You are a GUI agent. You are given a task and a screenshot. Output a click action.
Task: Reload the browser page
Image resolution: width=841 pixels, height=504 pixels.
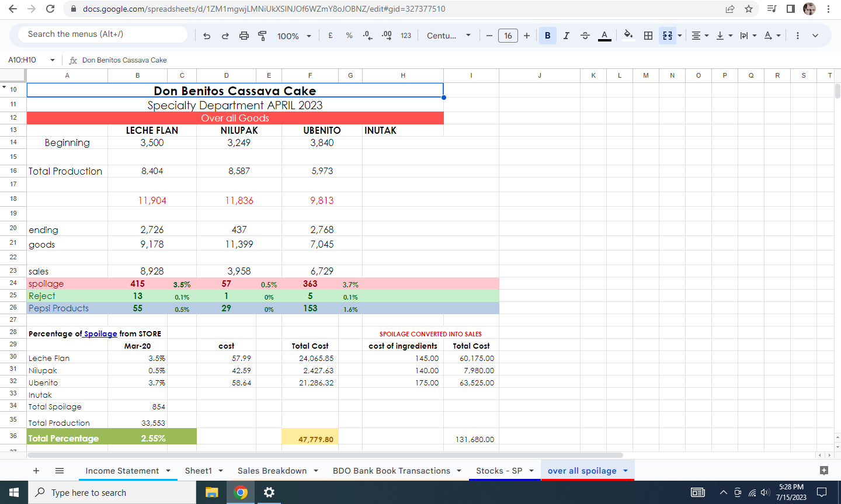pos(50,9)
